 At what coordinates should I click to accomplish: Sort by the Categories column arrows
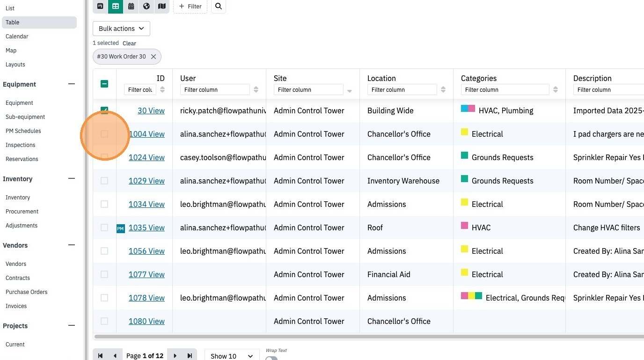tap(556, 89)
